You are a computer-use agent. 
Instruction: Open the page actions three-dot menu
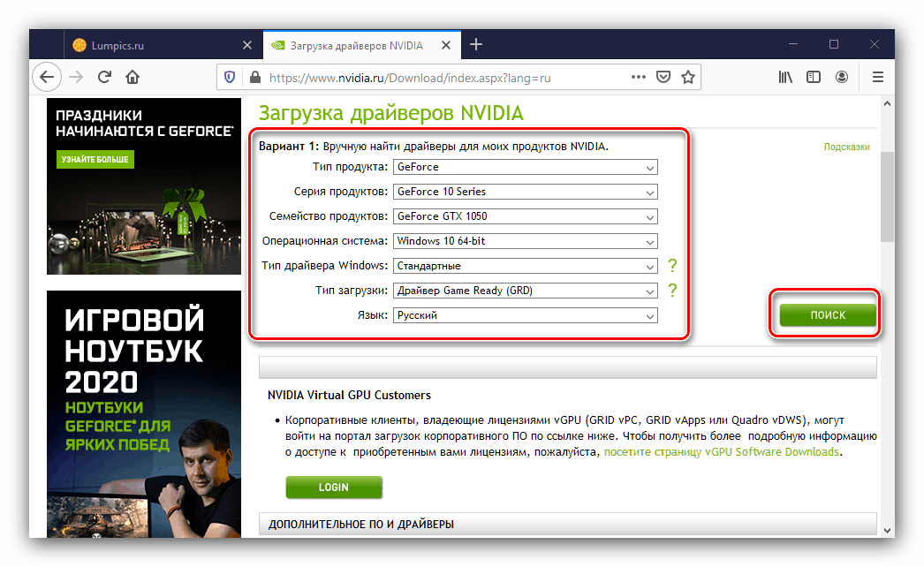pyautogui.click(x=638, y=77)
